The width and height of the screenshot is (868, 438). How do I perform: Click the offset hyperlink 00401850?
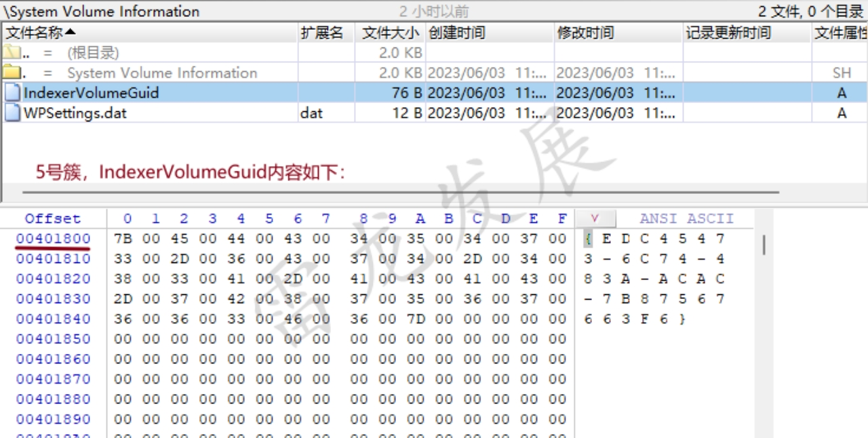(x=53, y=338)
